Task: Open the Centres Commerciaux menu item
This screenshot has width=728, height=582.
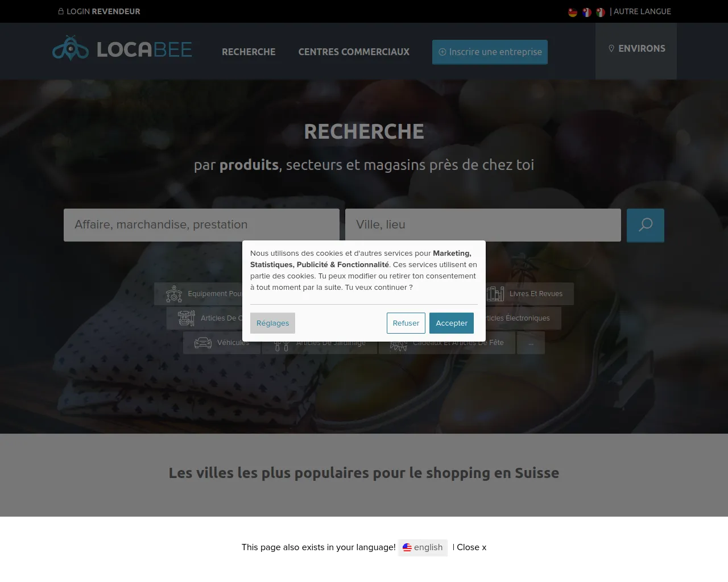Action: (x=354, y=52)
